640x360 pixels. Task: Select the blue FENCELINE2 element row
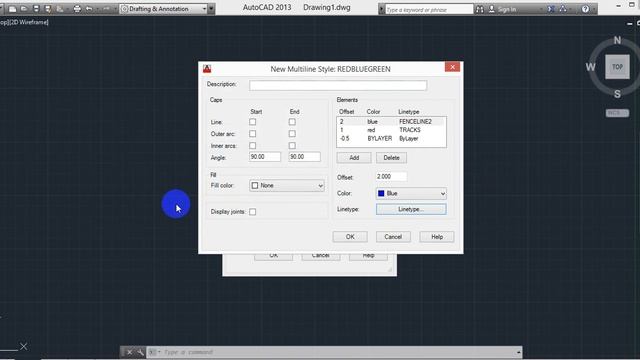pos(391,122)
